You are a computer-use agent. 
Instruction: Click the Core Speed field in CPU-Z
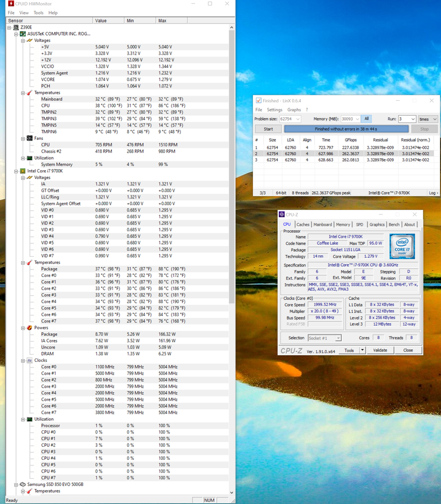325,305
